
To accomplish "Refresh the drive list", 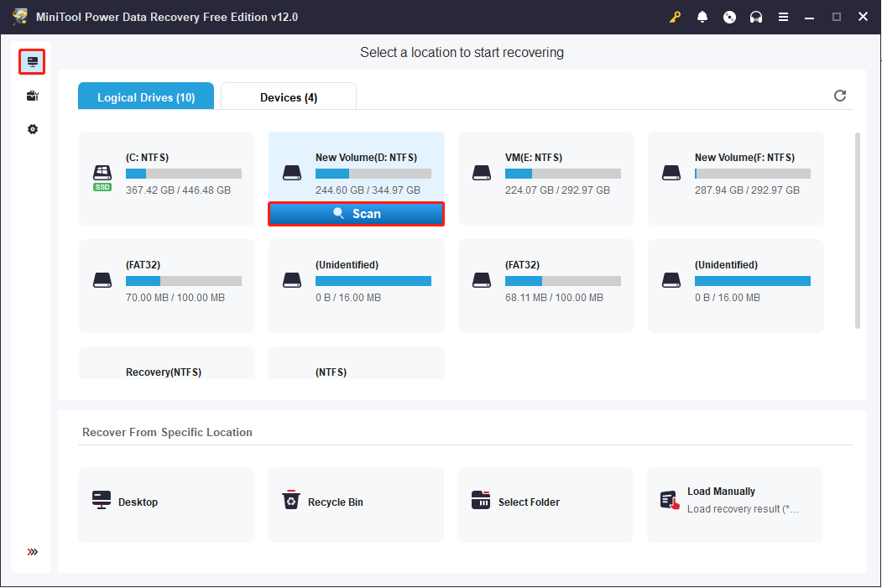I will [x=840, y=96].
